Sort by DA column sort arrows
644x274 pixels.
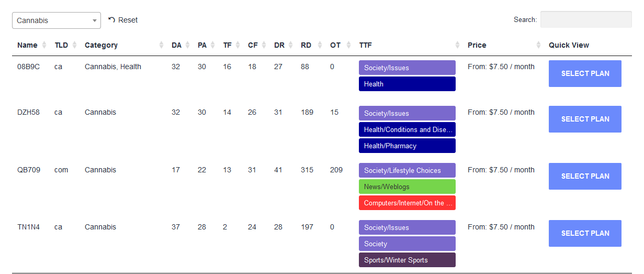(187, 45)
